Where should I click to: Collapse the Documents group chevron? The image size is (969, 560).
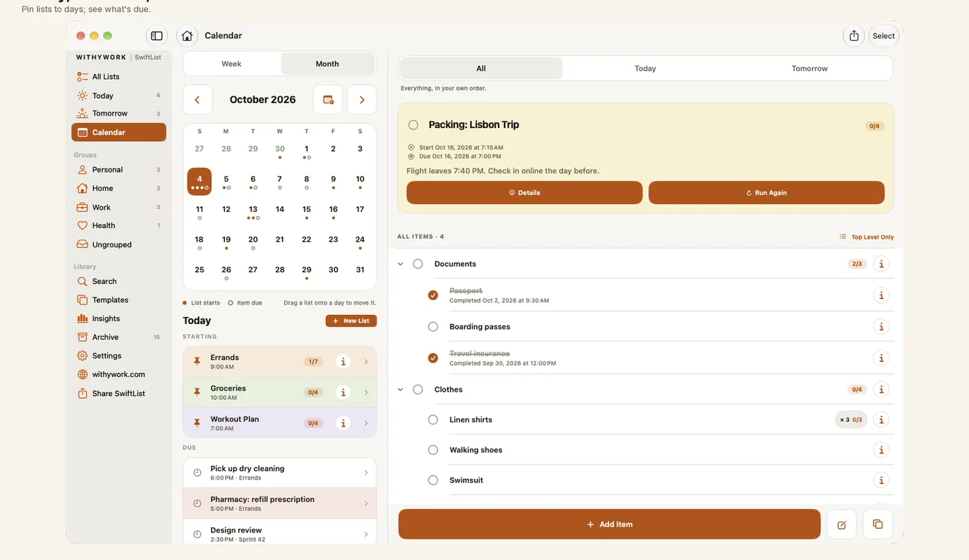point(400,264)
